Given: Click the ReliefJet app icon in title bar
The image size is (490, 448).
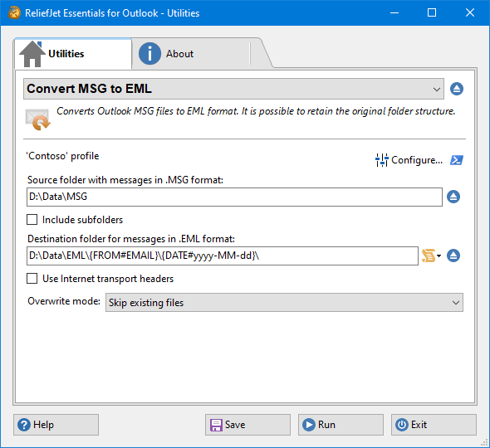Looking at the screenshot, I should pos(14,12).
